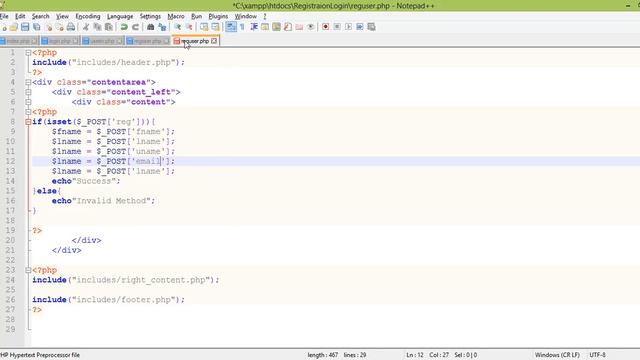Screen dimensions: 640x360
Task: Close the reguser.php tab
Action: 214,41
